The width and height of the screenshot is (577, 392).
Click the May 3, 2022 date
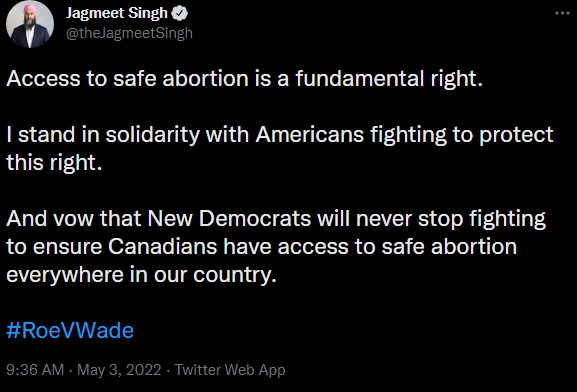(119, 370)
